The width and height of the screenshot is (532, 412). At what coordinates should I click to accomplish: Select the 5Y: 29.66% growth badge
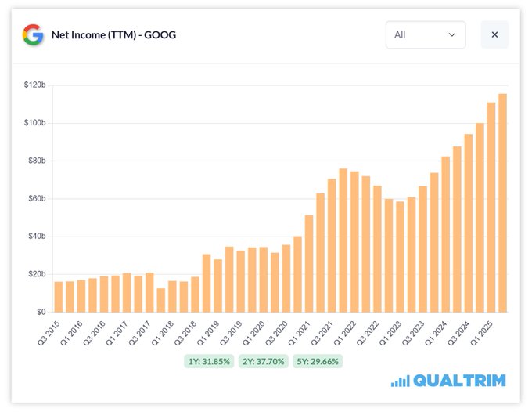318,361
